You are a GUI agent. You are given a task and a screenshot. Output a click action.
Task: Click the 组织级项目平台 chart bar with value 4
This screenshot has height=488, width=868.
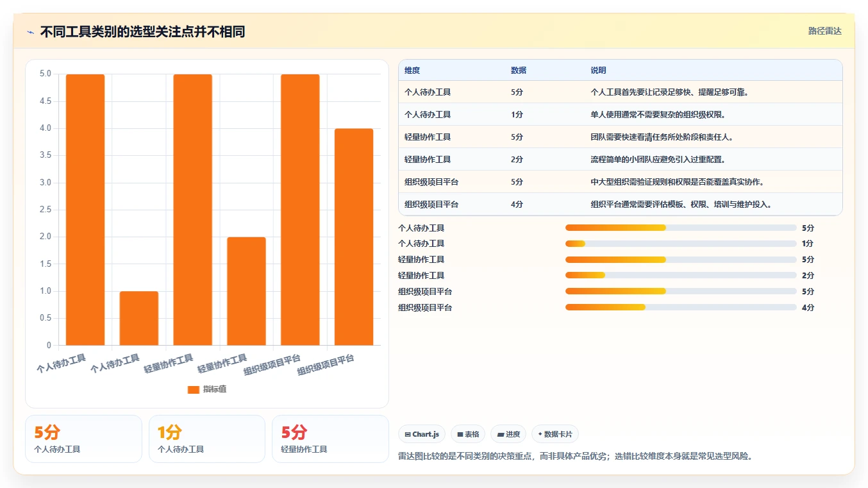(x=354, y=237)
